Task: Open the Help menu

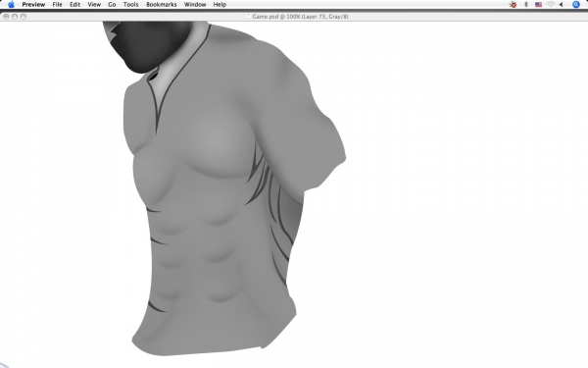Action: tap(220, 5)
